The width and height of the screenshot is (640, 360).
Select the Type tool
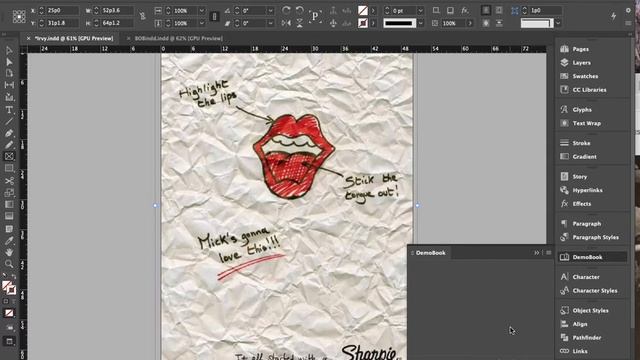click(9, 110)
